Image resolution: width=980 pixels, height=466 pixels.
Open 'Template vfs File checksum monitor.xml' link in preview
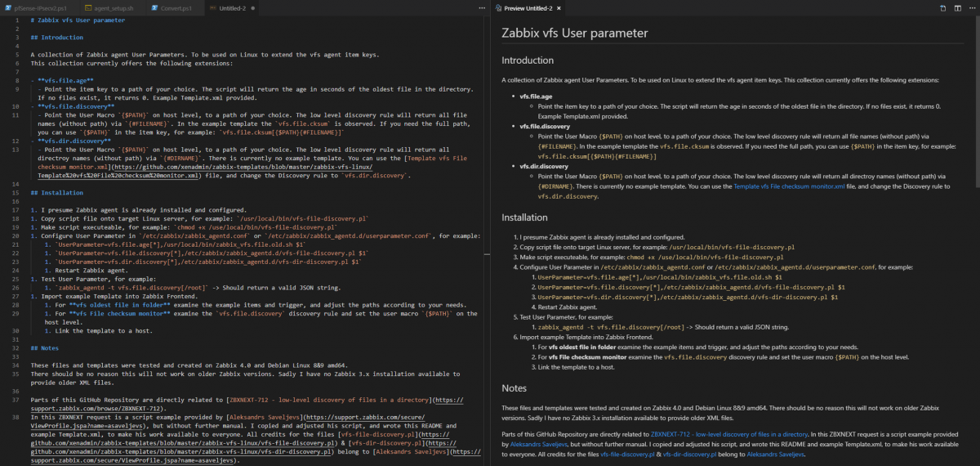click(x=788, y=186)
